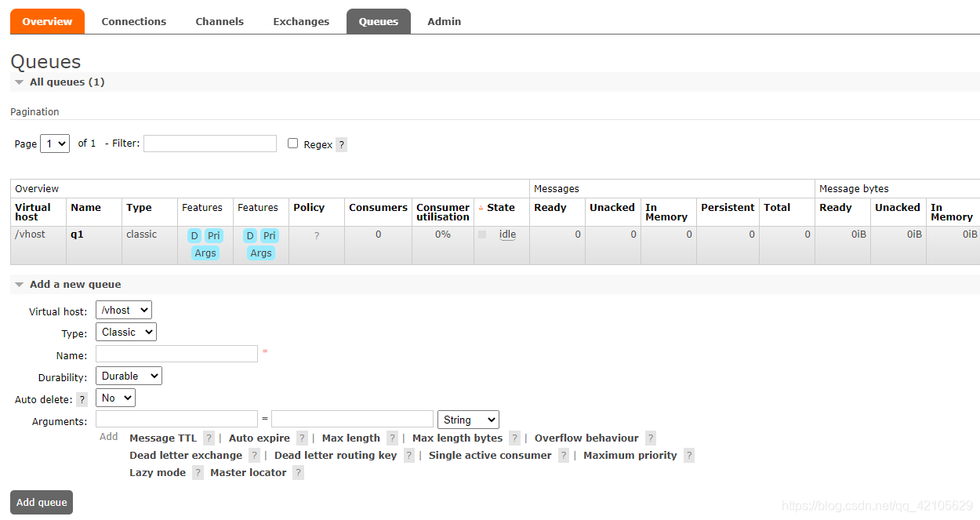Viewport: 980px width, 520px height.
Task: Insert Max length bytes argument
Action: pos(458,438)
